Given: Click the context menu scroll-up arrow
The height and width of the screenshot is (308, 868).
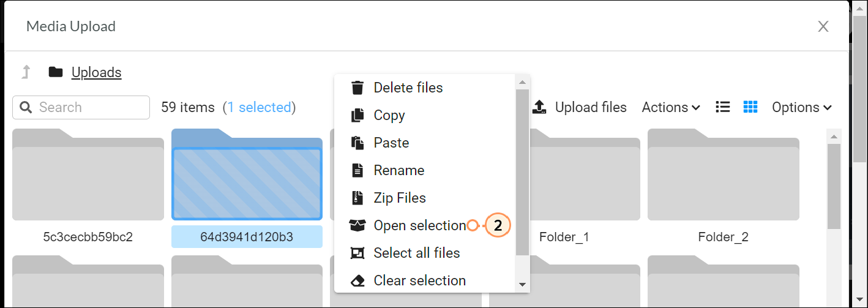Looking at the screenshot, I should [x=522, y=81].
